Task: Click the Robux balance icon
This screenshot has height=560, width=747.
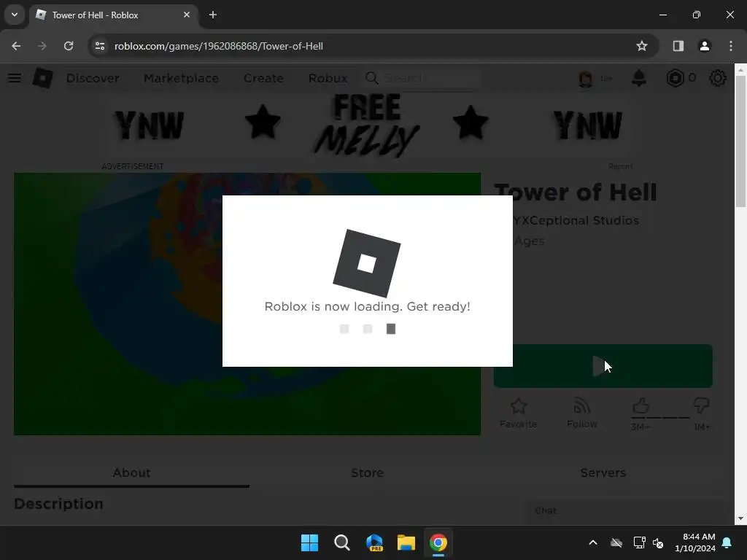Action: click(x=675, y=78)
